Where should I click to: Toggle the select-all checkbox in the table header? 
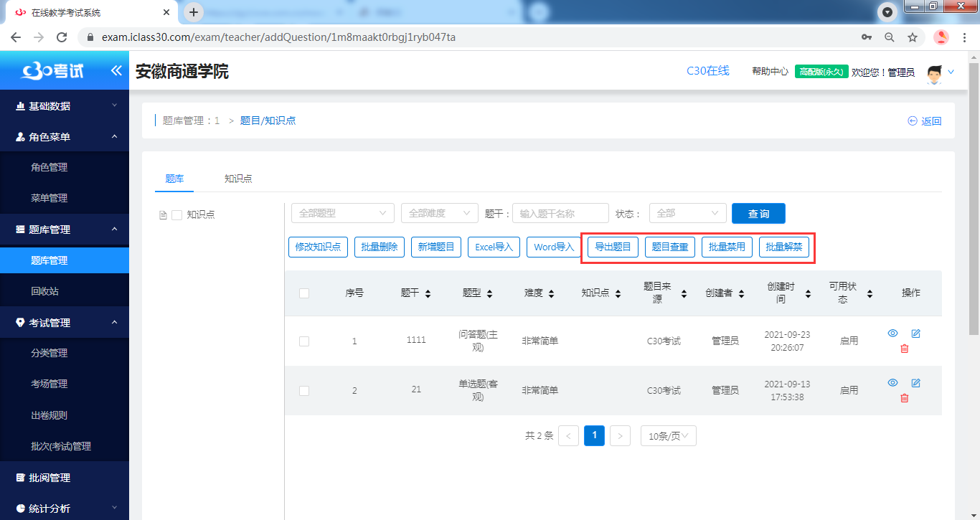[304, 293]
